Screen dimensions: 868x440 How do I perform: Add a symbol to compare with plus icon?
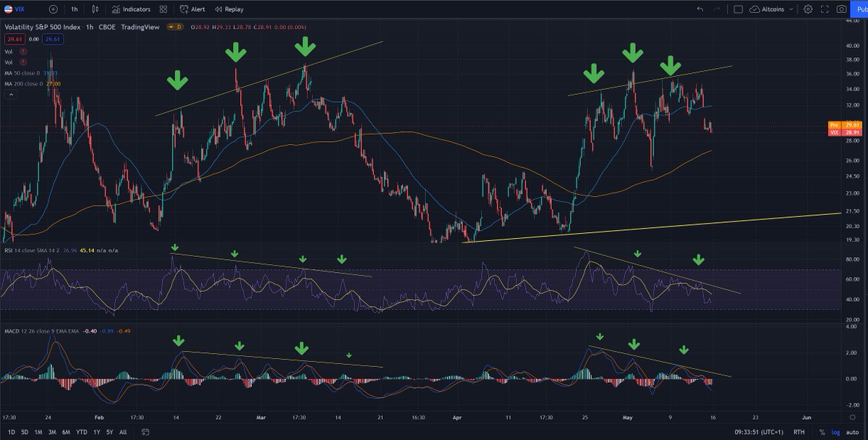[x=53, y=9]
